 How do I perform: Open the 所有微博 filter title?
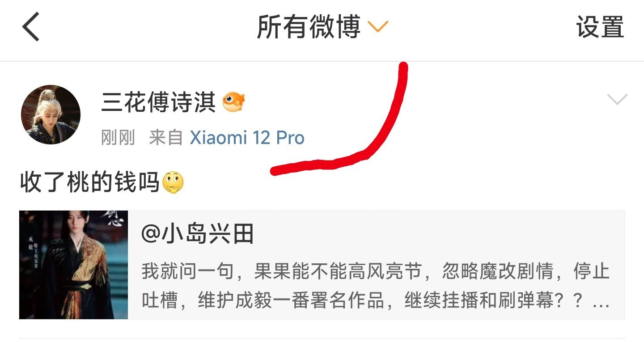click(308, 27)
